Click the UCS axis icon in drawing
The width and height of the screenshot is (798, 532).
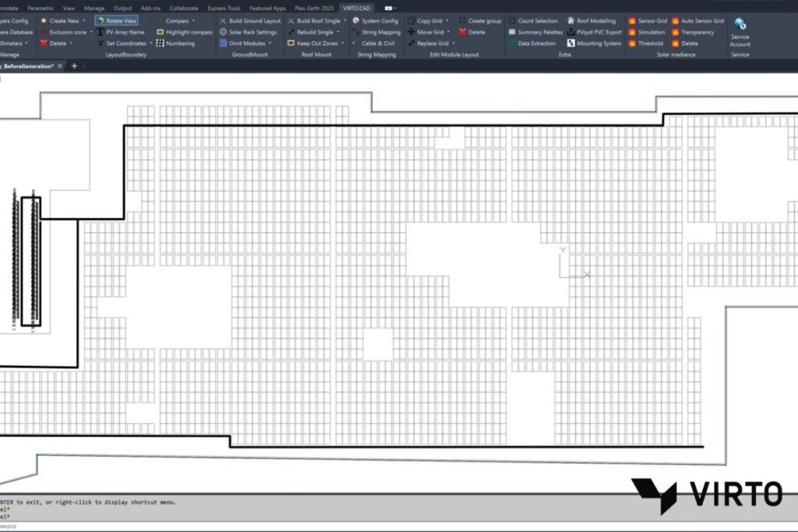[574, 262]
